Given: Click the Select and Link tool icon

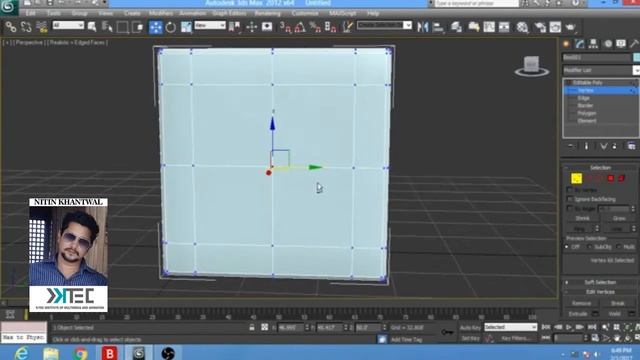Looking at the screenshot, I should [11, 27].
